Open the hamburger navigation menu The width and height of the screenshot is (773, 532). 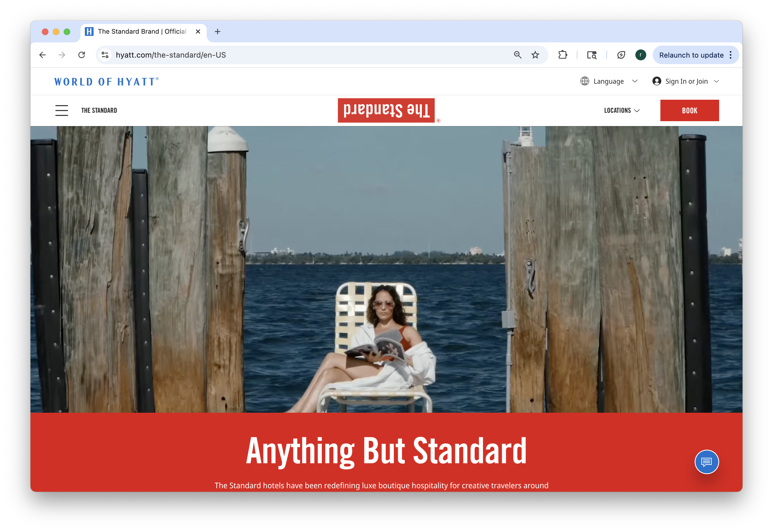61,110
